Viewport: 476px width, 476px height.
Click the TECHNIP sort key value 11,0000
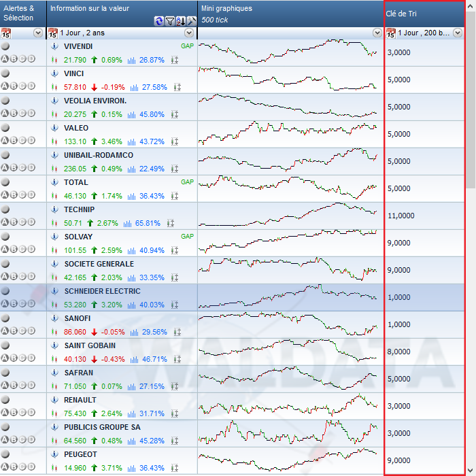tap(401, 216)
